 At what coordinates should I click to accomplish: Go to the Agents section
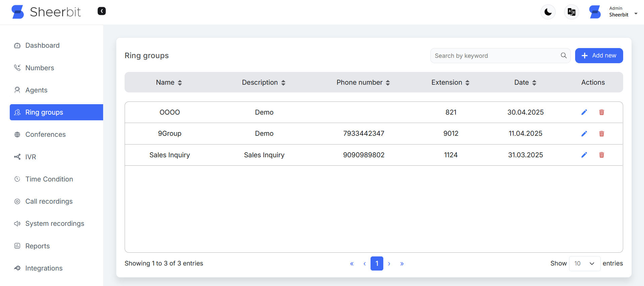[x=36, y=90]
